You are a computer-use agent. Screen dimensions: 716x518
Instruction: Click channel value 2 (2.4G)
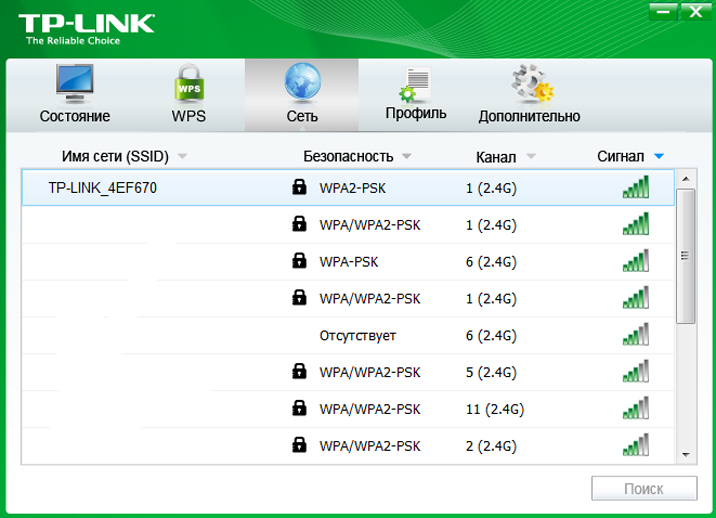coord(491,446)
